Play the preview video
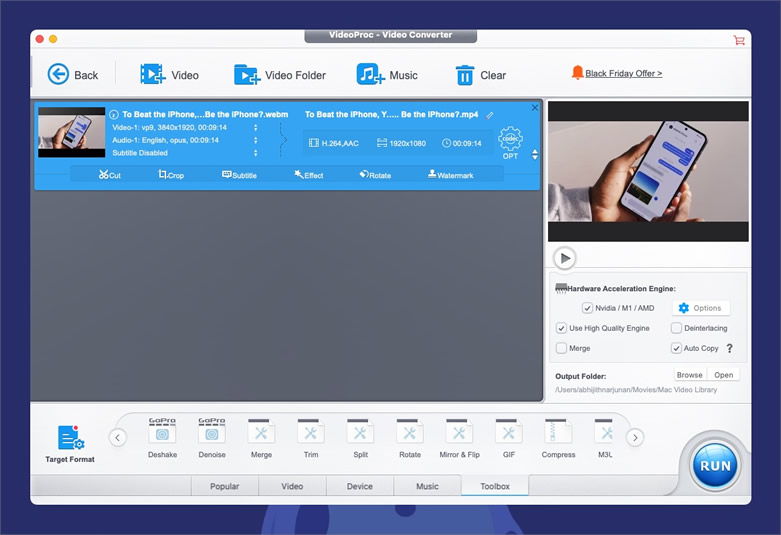 (565, 258)
